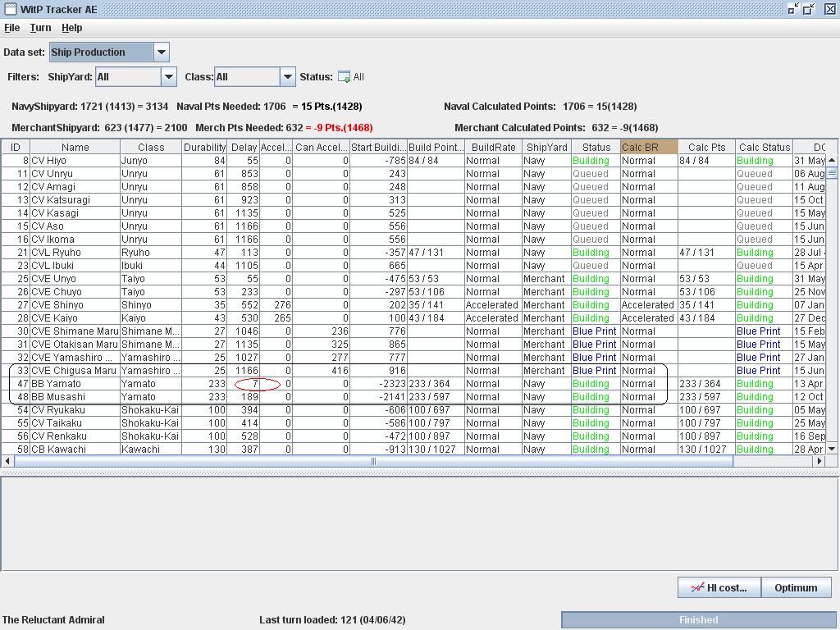The width and height of the screenshot is (840, 630).
Task: Click the WitP Tracker AE window icon
Action: point(10,9)
